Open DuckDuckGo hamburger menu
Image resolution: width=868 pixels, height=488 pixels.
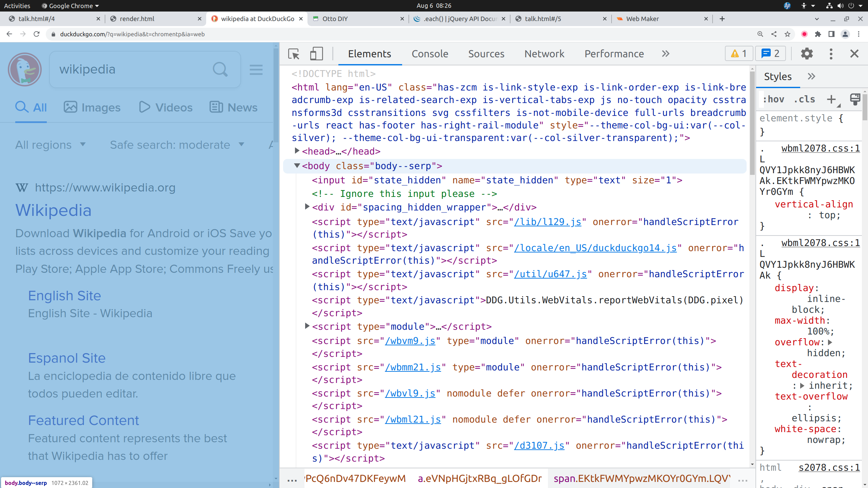point(256,70)
